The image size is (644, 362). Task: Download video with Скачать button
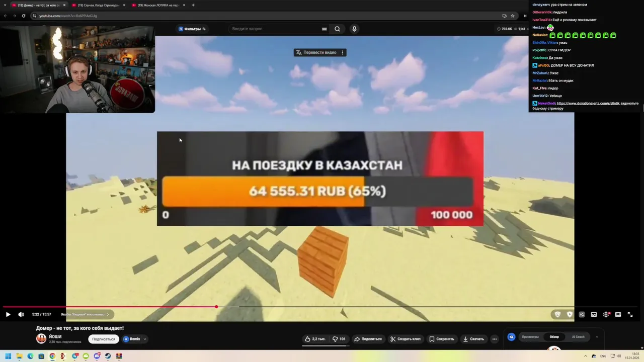point(473,339)
